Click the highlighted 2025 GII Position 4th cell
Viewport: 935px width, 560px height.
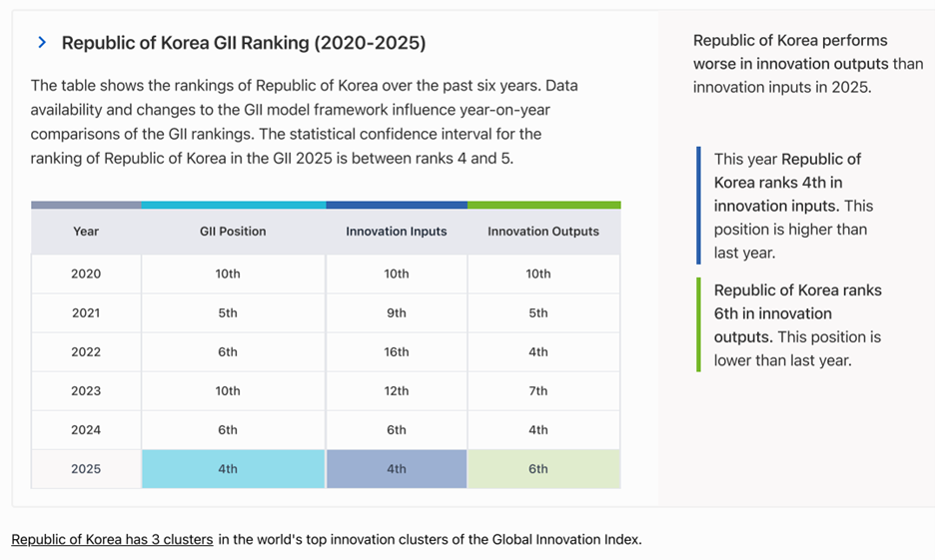pyautogui.click(x=233, y=469)
